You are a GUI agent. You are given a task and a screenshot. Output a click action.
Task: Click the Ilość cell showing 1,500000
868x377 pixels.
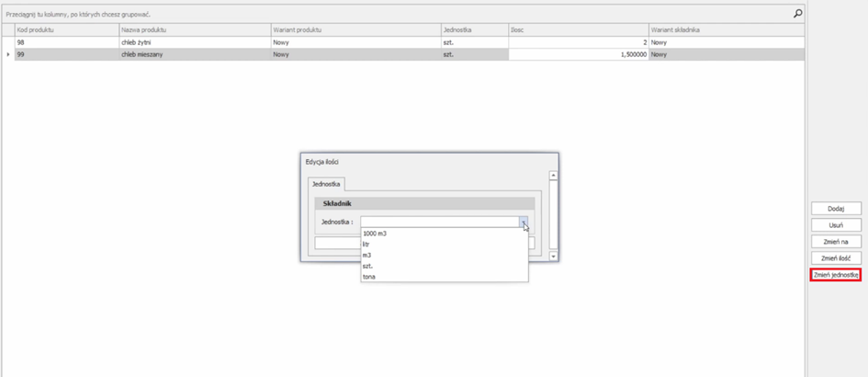(579, 55)
